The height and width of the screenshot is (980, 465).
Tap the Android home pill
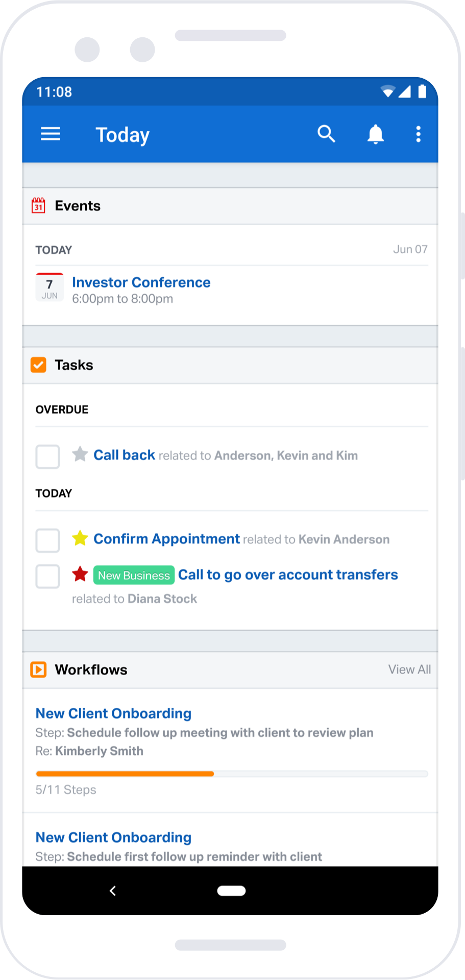(231, 891)
